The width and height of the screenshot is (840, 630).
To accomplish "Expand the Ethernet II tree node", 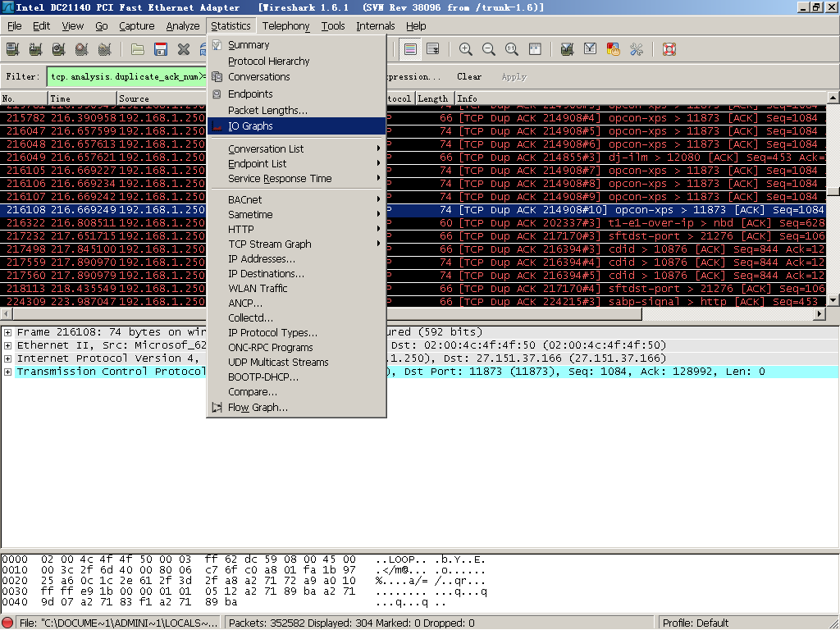I will pos(7,345).
